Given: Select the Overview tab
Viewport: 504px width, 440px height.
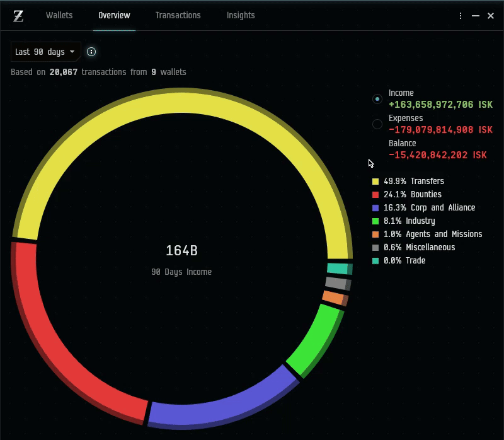Looking at the screenshot, I should (x=114, y=15).
